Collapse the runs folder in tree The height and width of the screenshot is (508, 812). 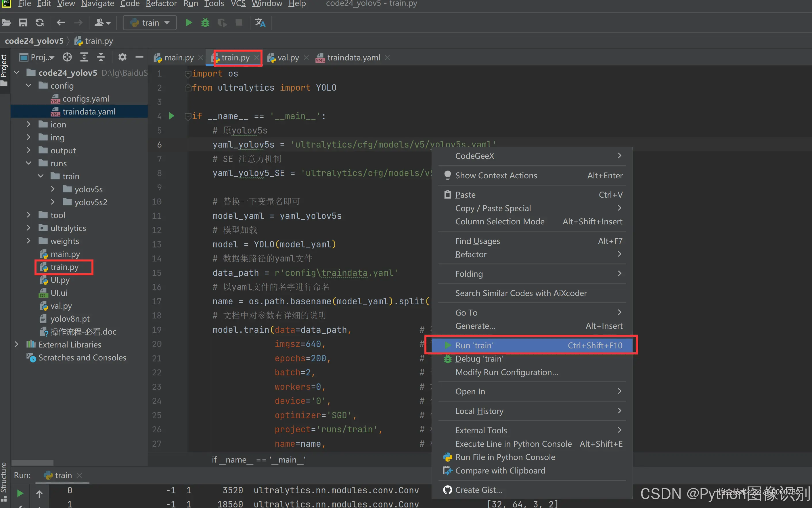coord(29,163)
